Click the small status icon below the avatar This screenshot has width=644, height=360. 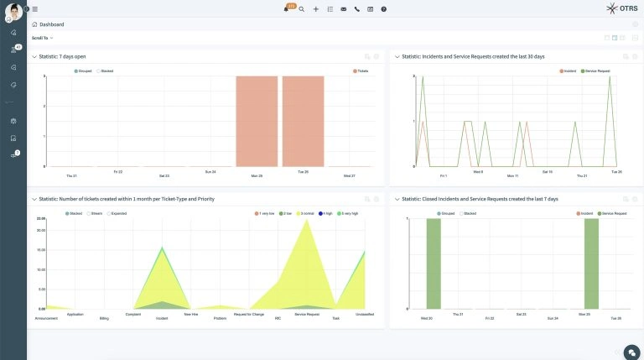[8, 19]
